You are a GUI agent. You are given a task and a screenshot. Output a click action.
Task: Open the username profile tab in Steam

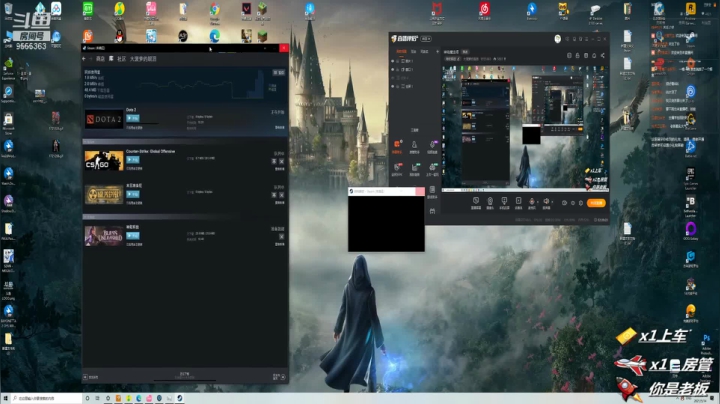[143, 59]
